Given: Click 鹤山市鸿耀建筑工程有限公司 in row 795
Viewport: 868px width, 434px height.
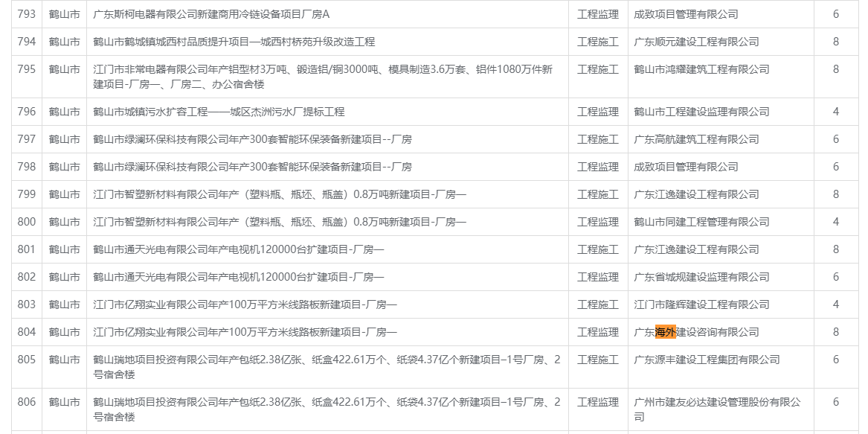Looking at the screenshot, I should coord(701,70).
